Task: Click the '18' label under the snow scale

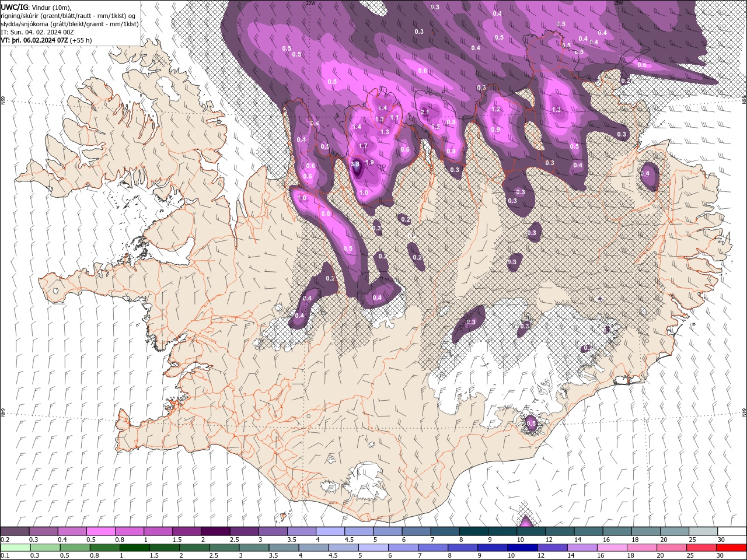Action: coord(635,540)
